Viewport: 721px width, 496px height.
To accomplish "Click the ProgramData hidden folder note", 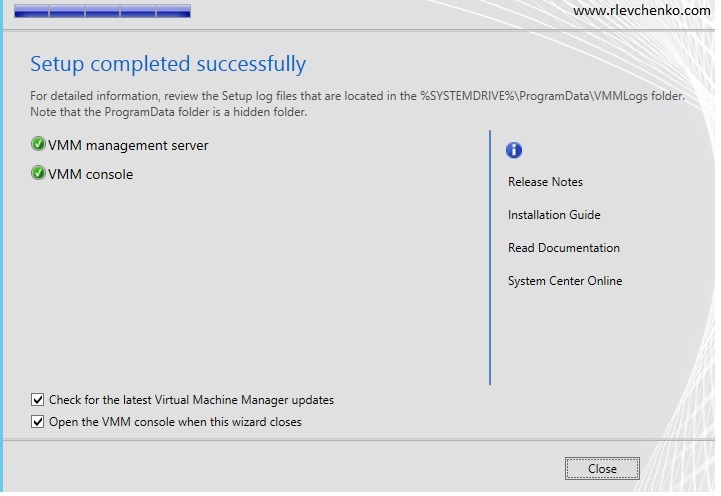I will tap(168, 112).
